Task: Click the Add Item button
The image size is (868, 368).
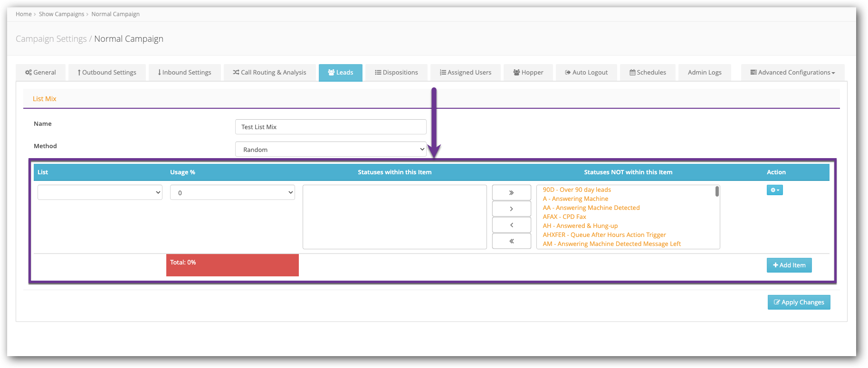Action: click(x=789, y=265)
